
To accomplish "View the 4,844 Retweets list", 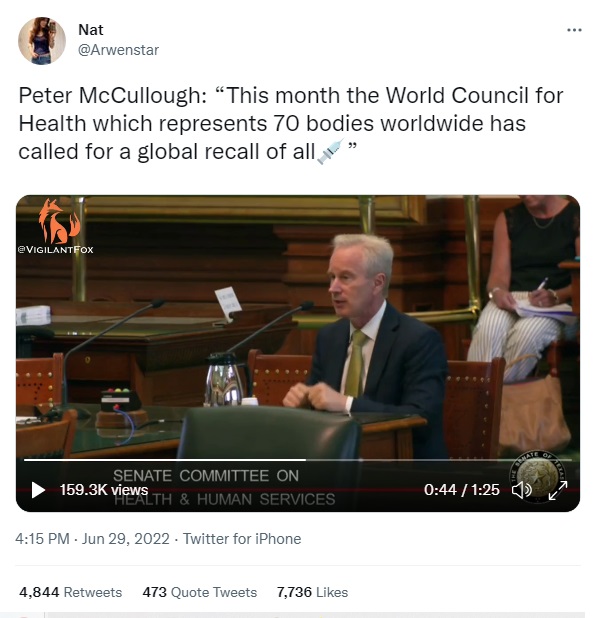I will coord(71,592).
